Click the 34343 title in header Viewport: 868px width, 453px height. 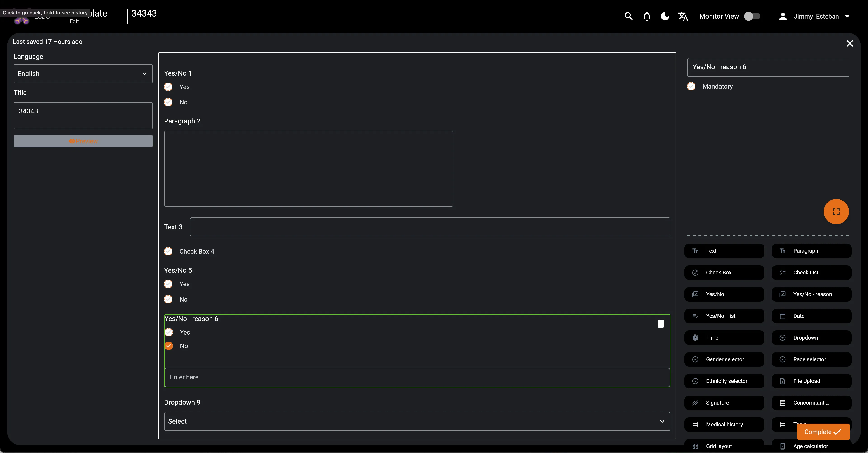(x=144, y=14)
